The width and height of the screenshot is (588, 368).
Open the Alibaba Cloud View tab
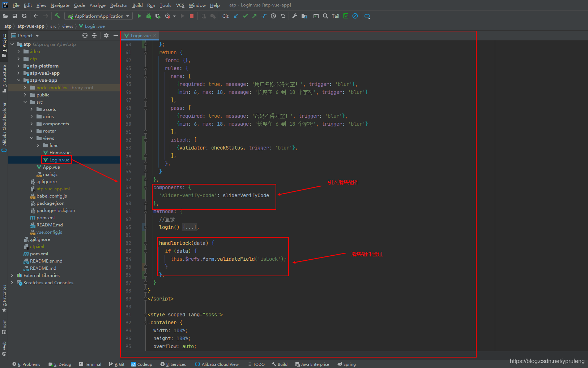(x=217, y=364)
